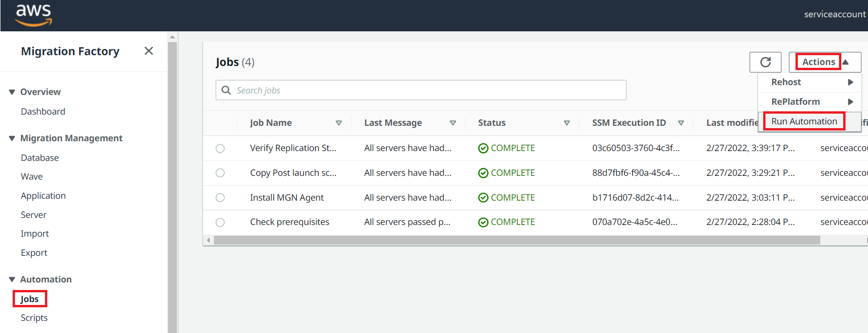Click timestamp 2/27/2022, 3:29:21 P...
Image resolution: width=868 pixels, height=333 pixels.
[x=751, y=173]
